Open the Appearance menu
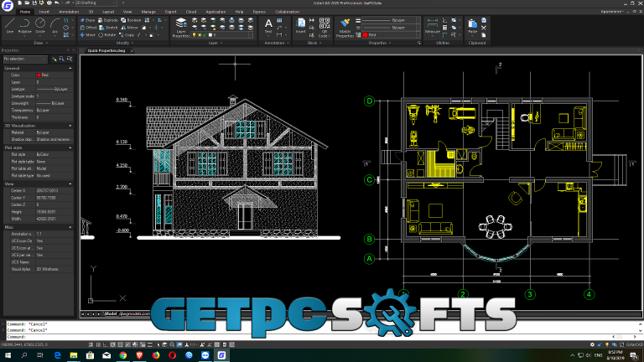This screenshot has width=644, height=362. pyautogui.click(x=612, y=12)
